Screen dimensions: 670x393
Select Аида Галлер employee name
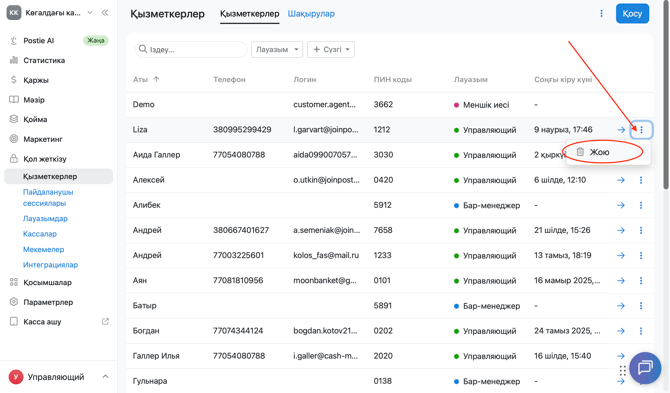(156, 155)
